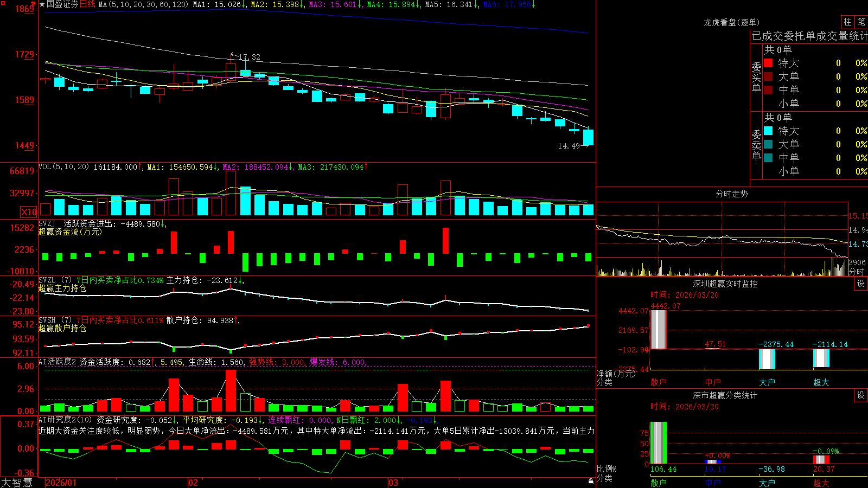
Task: Click the VOL(5,10,20) indicator label
Action: click(x=63, y=166)
